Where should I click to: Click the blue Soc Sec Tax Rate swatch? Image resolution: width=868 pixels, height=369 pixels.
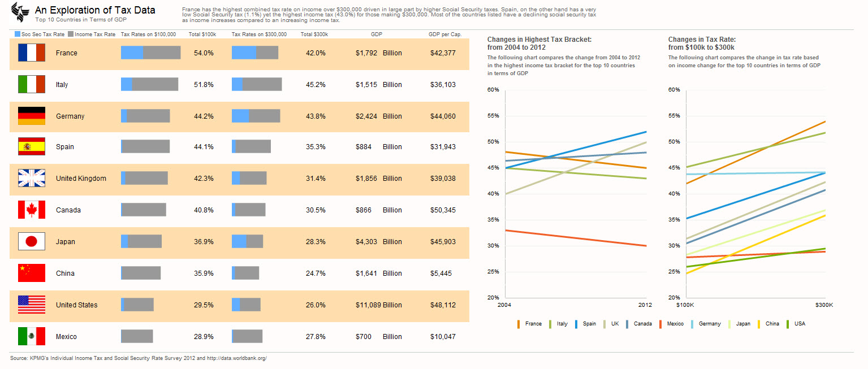[18, 34]
